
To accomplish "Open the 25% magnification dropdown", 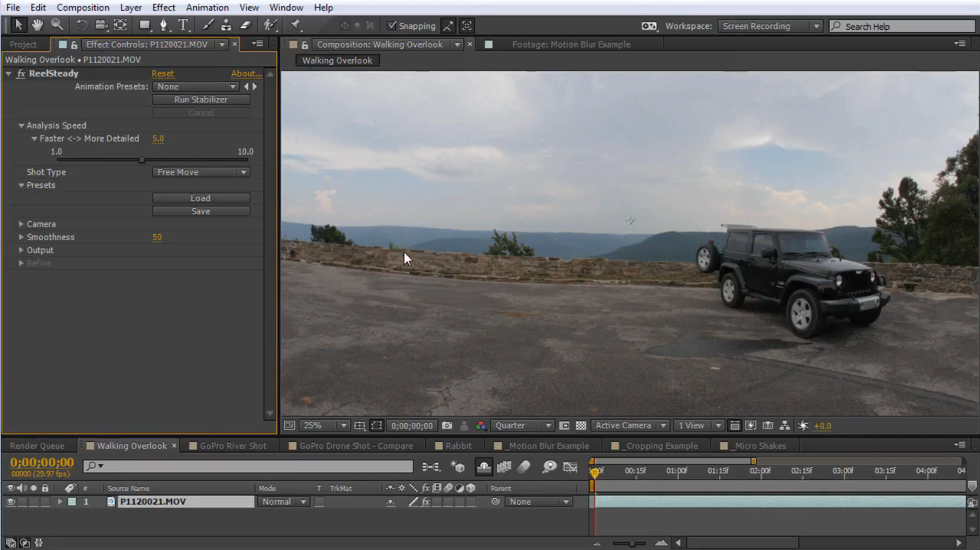I will tap(325, 425).
